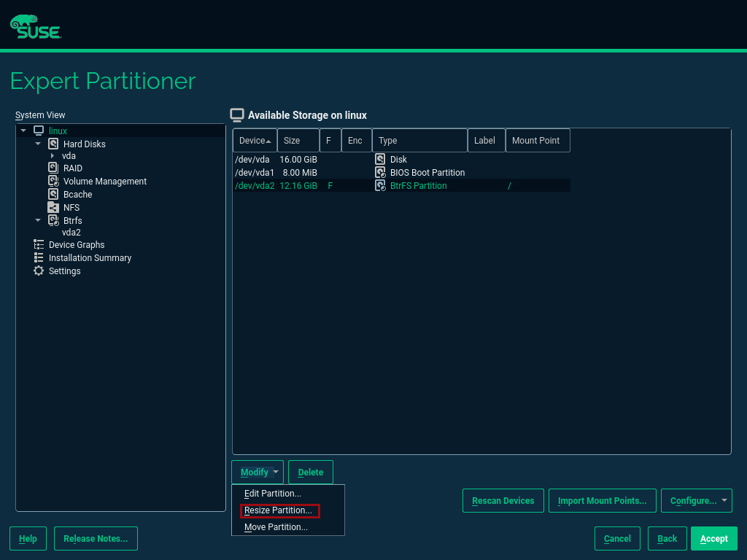Select the NFS icon in the sidebar
Screen dimensions: 747x560
tap(52, 207)
